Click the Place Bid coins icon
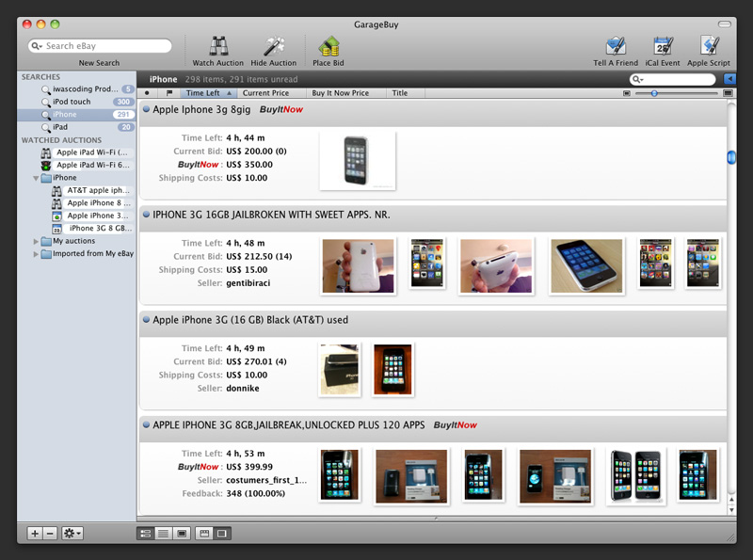The image size is (753, 560). click(328, 46)
